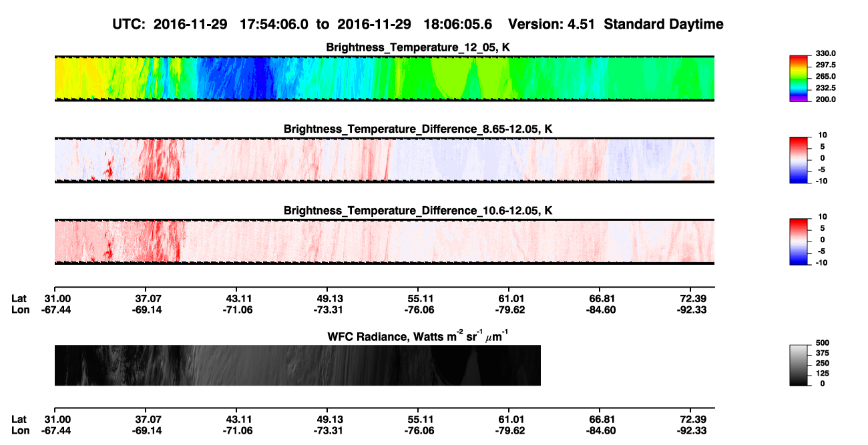
Task: Click the rainbow color bar for brightness temperature
Action: [800, 79]
